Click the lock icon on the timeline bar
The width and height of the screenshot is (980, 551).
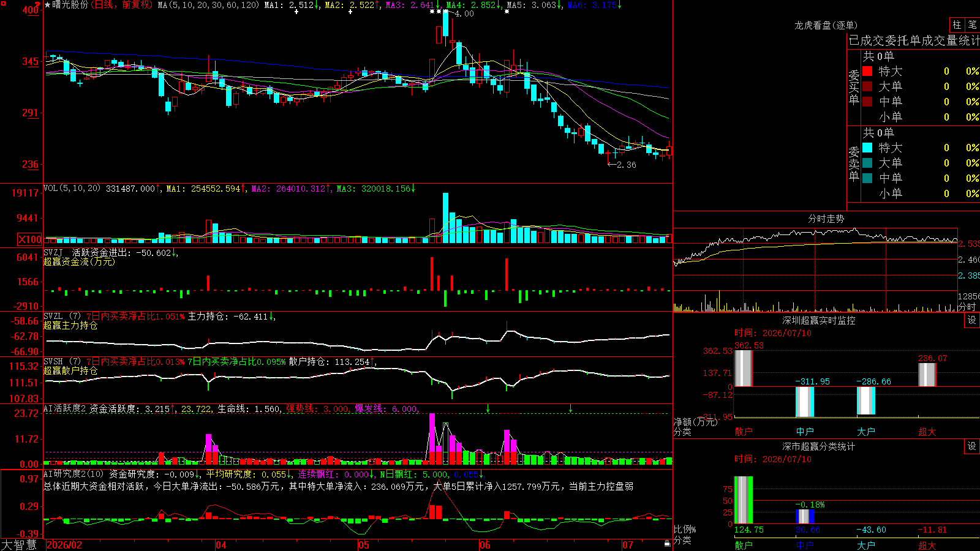point(667,544)
